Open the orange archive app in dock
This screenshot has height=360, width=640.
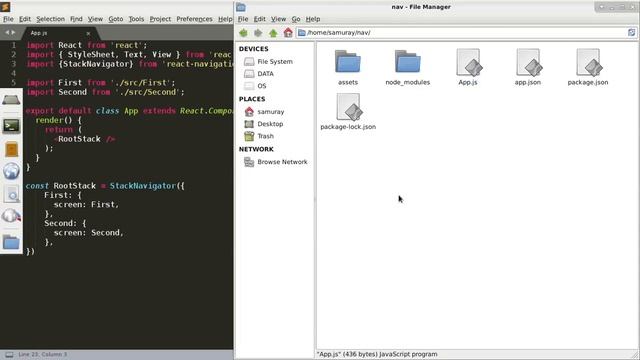(11, 149)
